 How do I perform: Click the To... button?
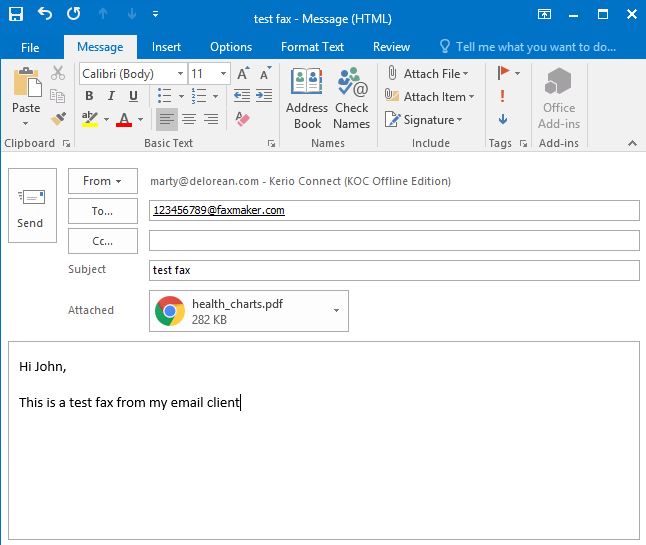point(103,211)
